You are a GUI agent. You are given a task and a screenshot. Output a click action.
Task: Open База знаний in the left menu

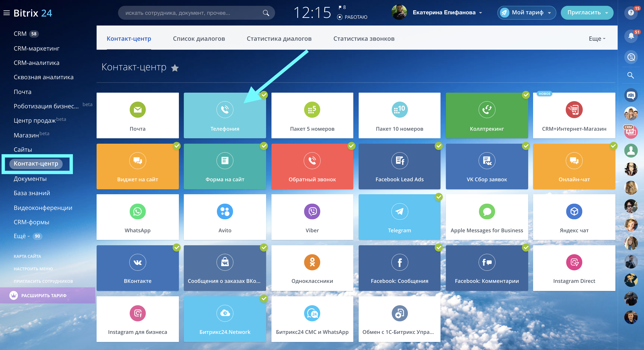(32, 193)
